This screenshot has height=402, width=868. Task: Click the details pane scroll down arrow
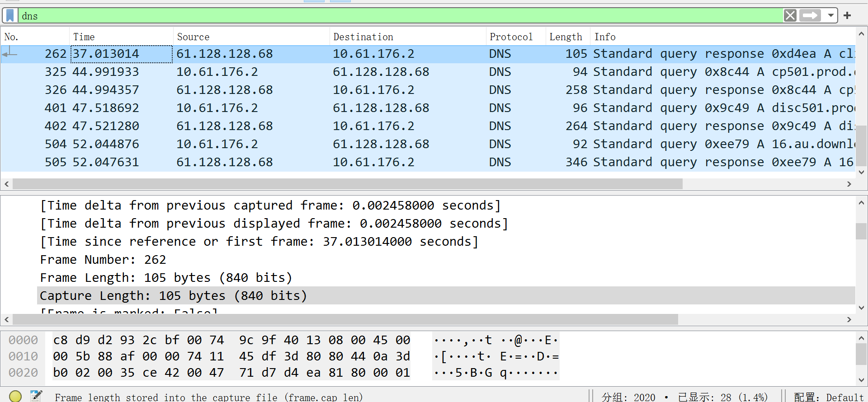tap(861, 308)
